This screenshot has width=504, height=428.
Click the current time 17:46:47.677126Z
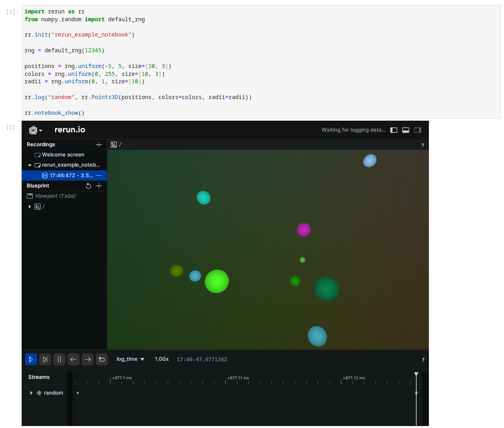pyautogui.click(x=202, y=360)
